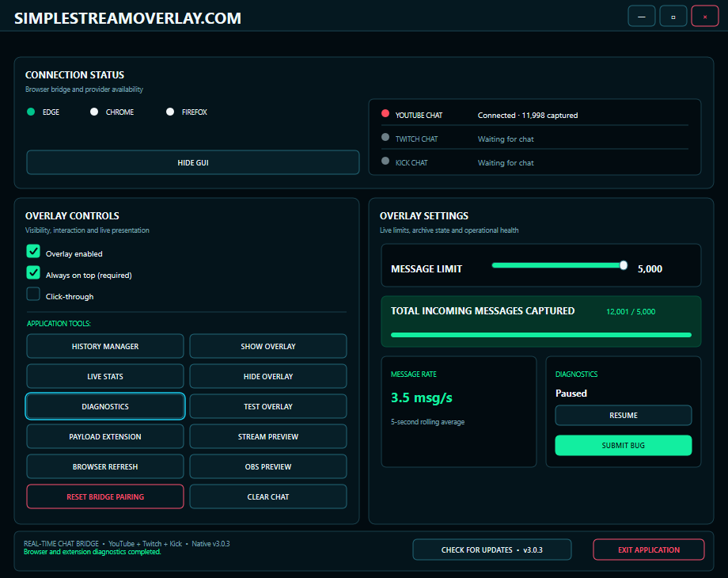Click Browser Refresh
The image size is (728, 578).
tap(105, 466)
